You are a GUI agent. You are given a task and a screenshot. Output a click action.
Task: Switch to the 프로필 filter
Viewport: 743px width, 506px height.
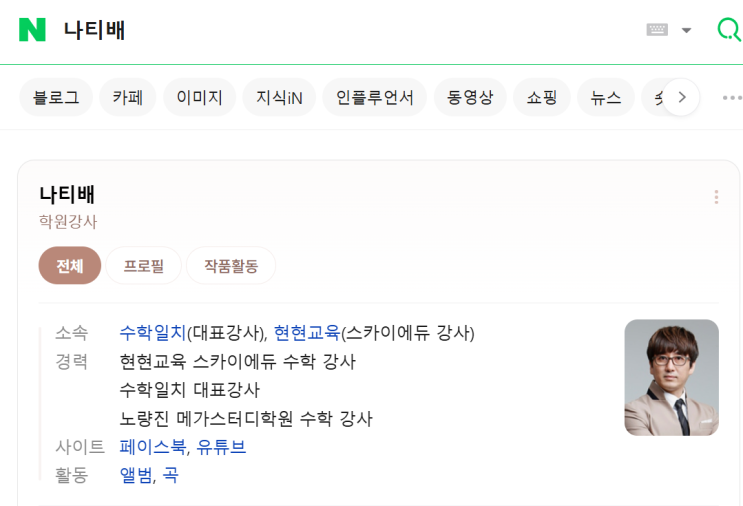144,266
